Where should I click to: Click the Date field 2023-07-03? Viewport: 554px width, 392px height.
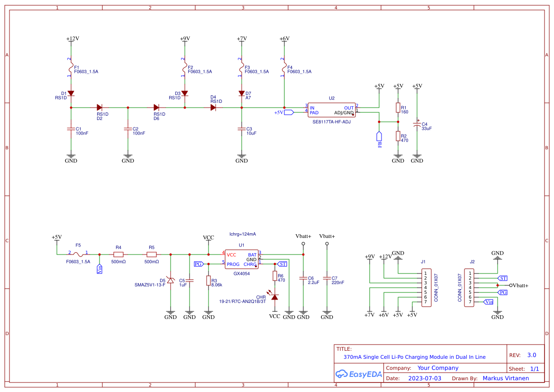pos(424,378)
